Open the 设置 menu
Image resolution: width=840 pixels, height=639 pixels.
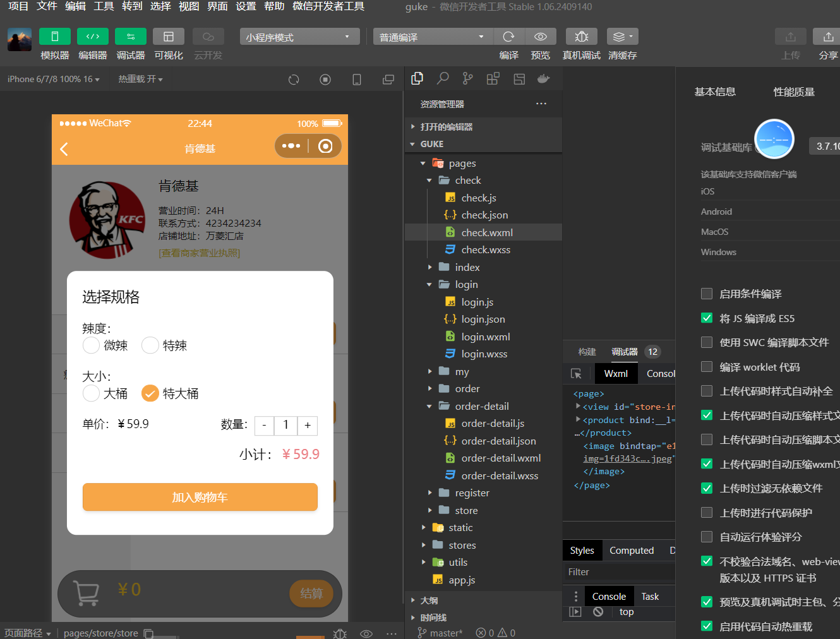pos(246,6)
